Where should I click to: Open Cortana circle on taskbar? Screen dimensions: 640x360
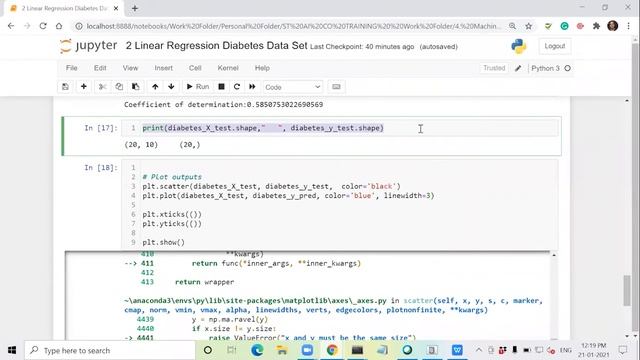pos(208,350)
